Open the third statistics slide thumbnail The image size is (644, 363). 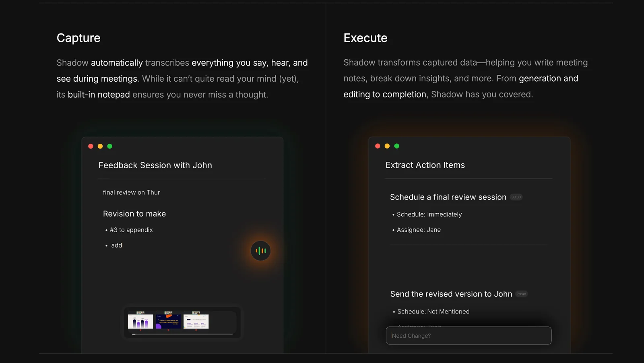196,322
